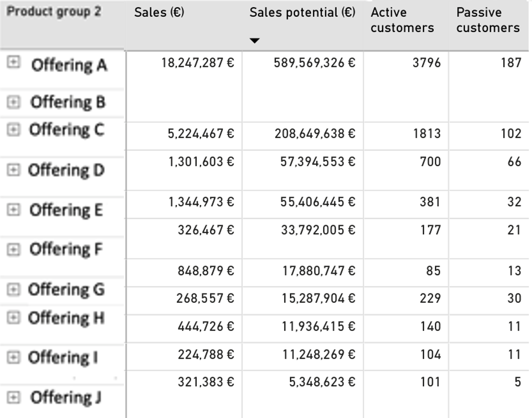Click the descending sort arrow under Sales potential

tap(254, 41)
